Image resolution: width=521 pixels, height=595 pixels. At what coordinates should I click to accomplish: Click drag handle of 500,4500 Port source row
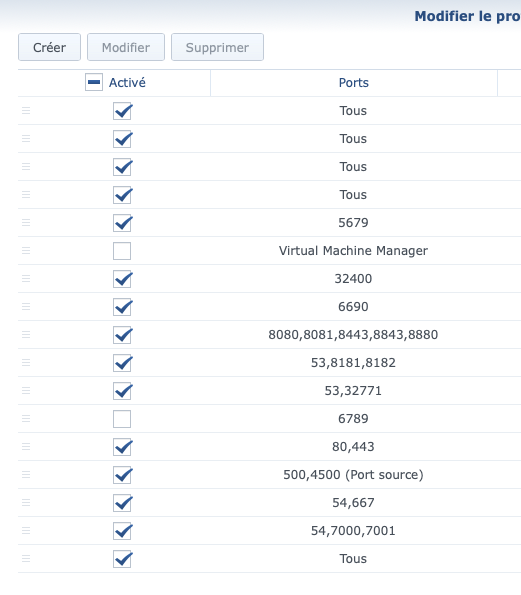[26, 474]
